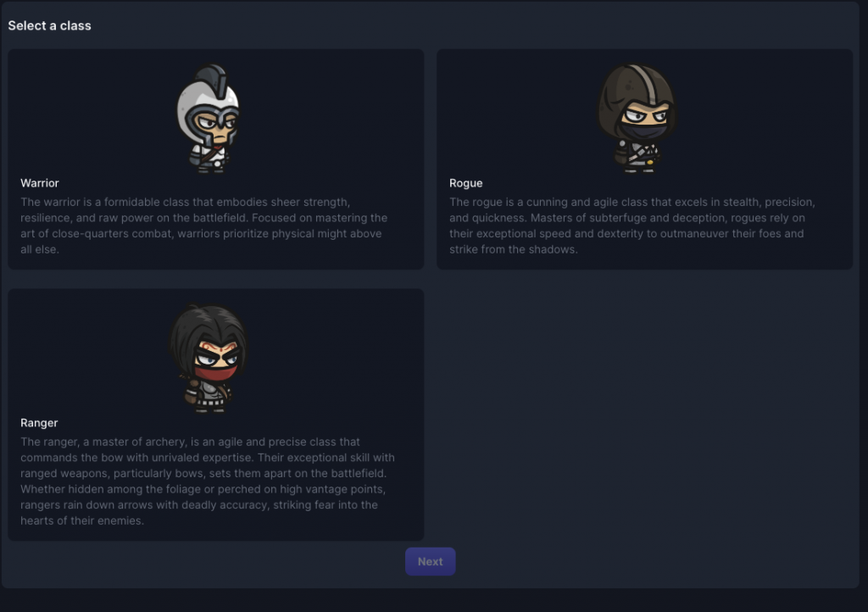Select the Rogue class title

[465, 183]
